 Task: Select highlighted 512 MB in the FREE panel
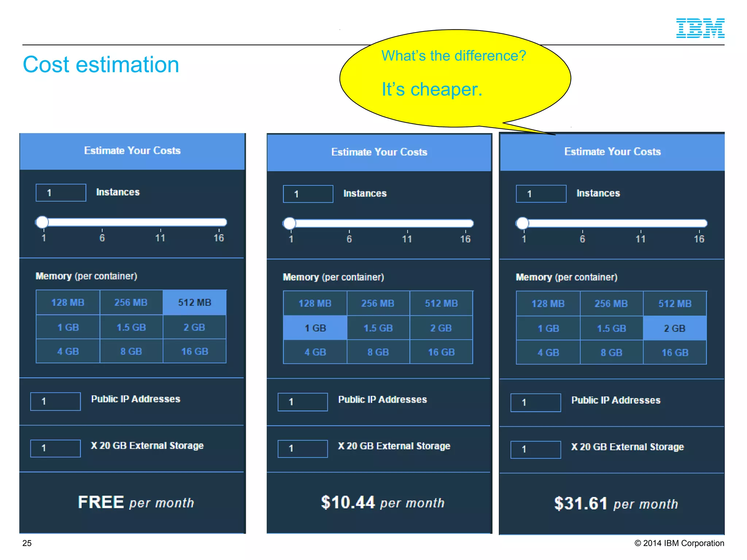195,303
